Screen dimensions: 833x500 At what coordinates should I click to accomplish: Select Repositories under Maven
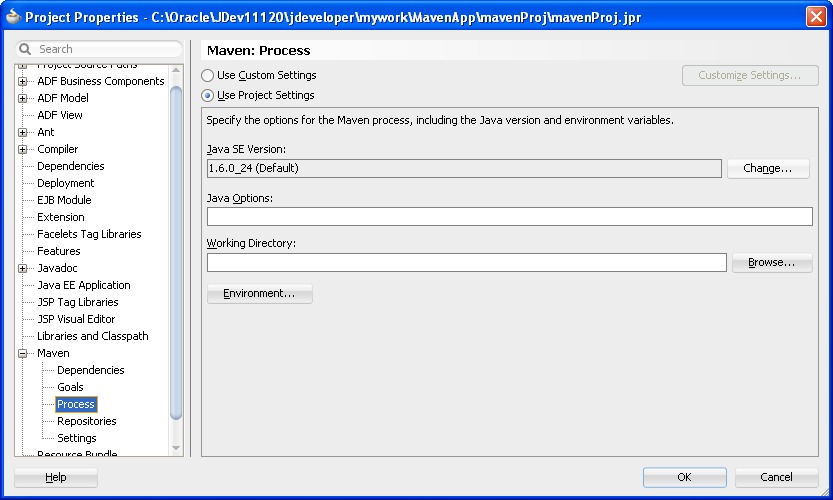(x=87, y=421)
